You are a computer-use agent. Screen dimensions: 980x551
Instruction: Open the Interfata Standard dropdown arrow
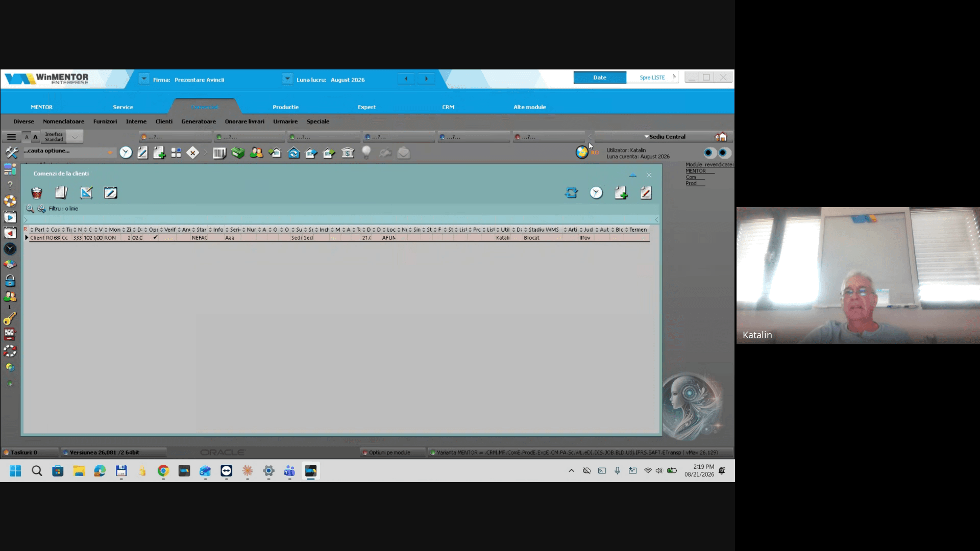point(75,137)
